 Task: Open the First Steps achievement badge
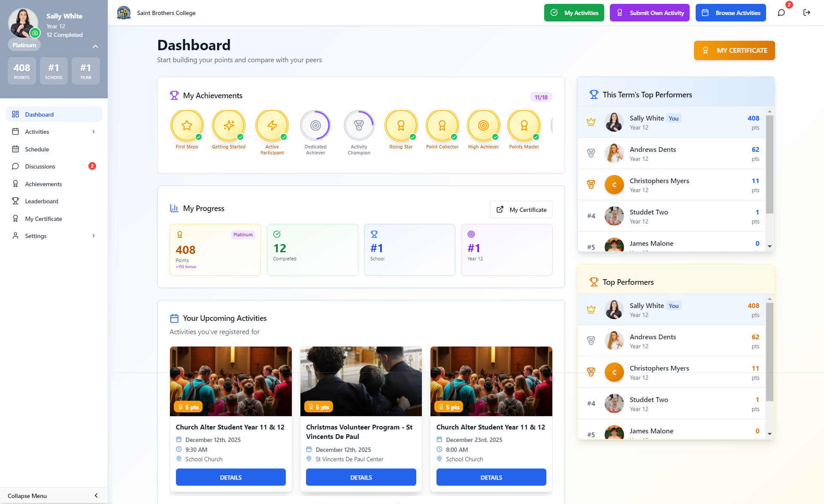(x=187, y=130)
